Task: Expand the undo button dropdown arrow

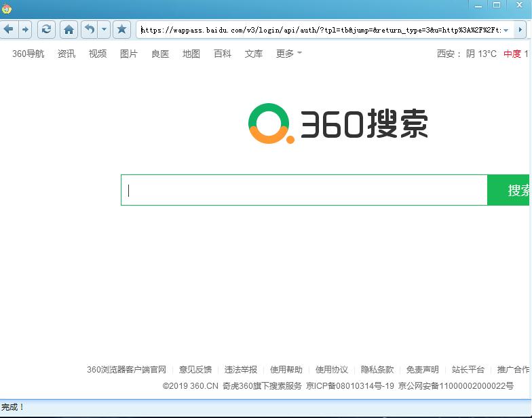Action: click(x=104, y=29)
